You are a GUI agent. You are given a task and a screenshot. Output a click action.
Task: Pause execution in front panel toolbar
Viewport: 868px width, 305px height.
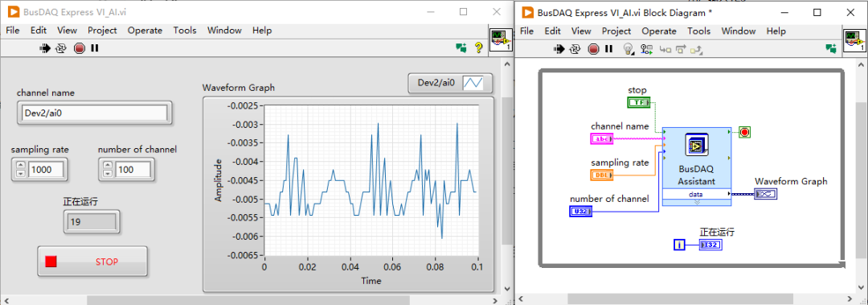95,48
